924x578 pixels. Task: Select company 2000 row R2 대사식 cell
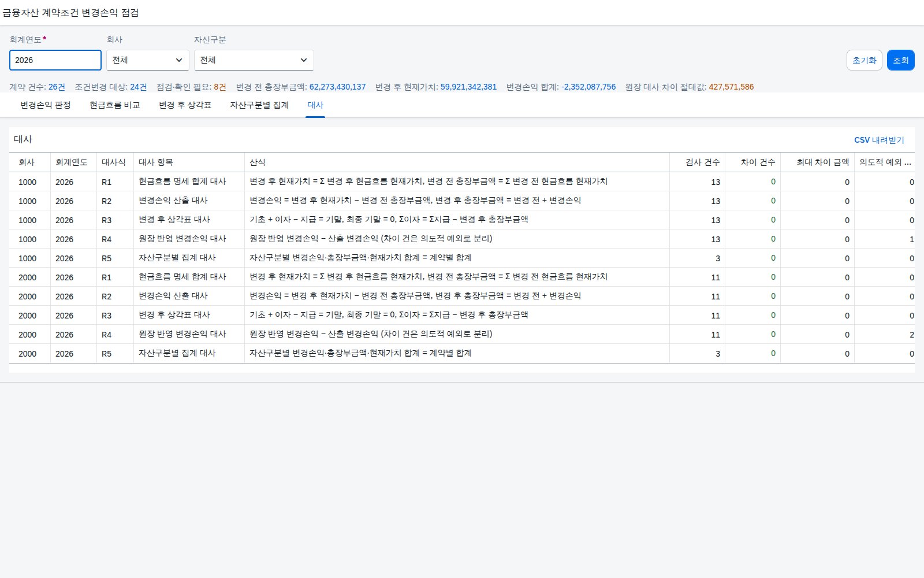point(115,296)
